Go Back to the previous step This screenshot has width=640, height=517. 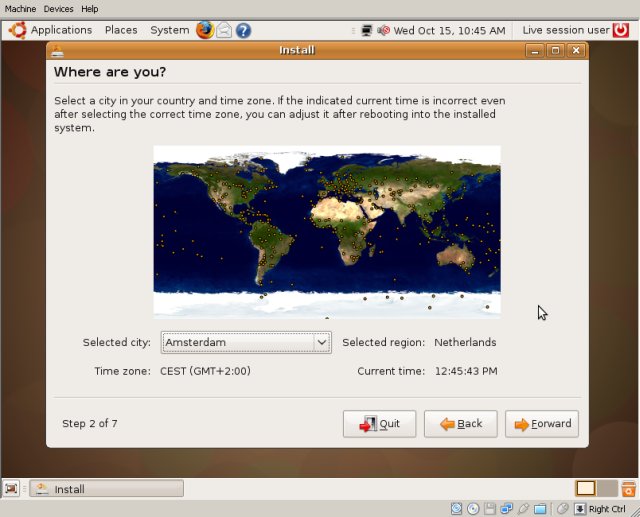click(x=460, y=424)
